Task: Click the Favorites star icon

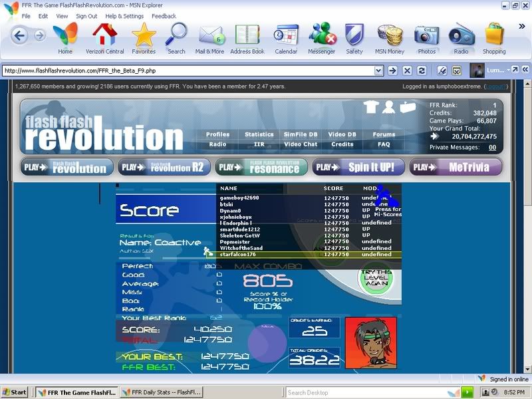Action: 144,37
